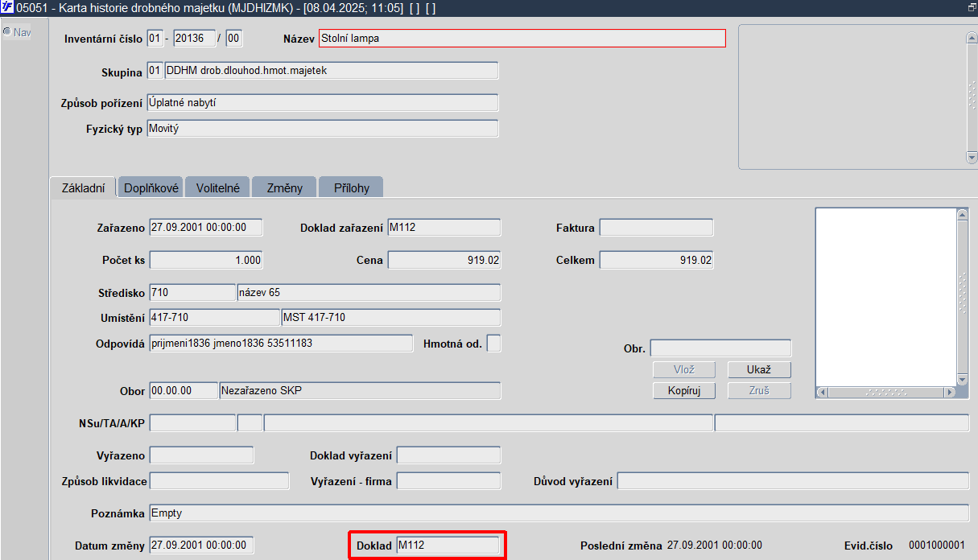Click the Obor code field 00.00.00

(184, 391)
